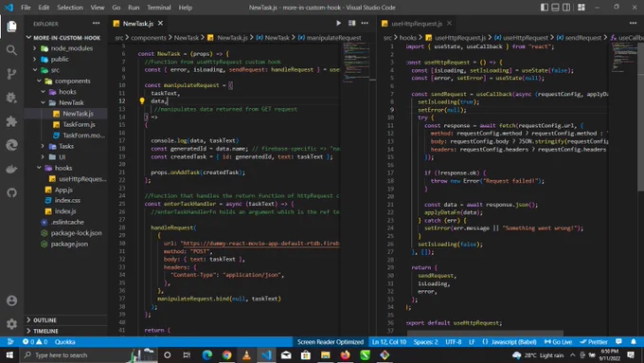Toggle bottom panel visibility
Image resolution: width=644 pixels, height=363 pixels.
(555, 8)
